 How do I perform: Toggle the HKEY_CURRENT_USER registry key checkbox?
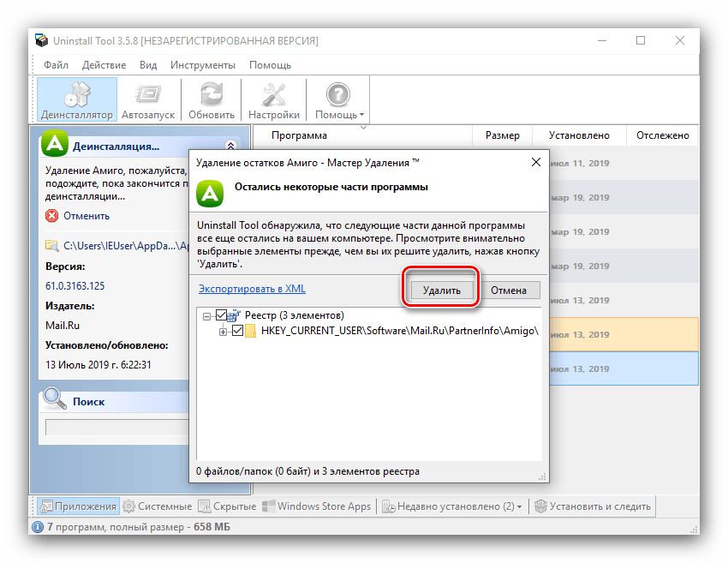[x=238, y=331]
